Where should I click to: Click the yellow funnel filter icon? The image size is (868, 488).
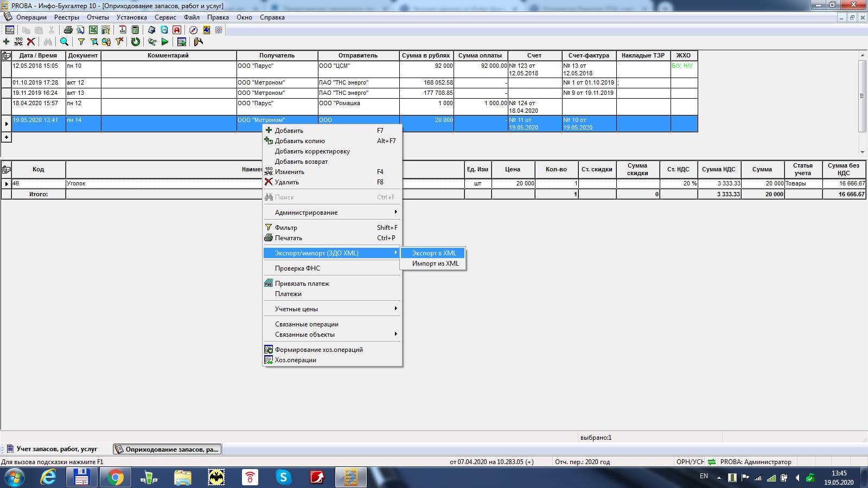(81, 42)
